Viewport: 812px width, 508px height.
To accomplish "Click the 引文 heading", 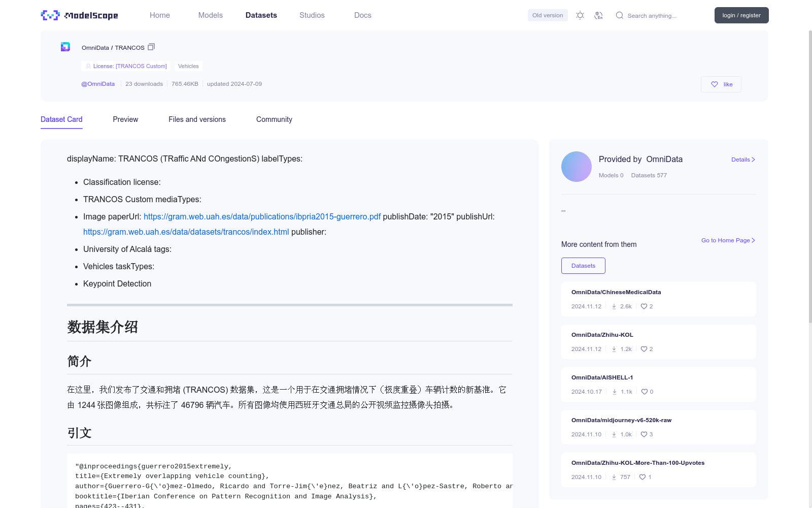I will (x=79, y=433).
